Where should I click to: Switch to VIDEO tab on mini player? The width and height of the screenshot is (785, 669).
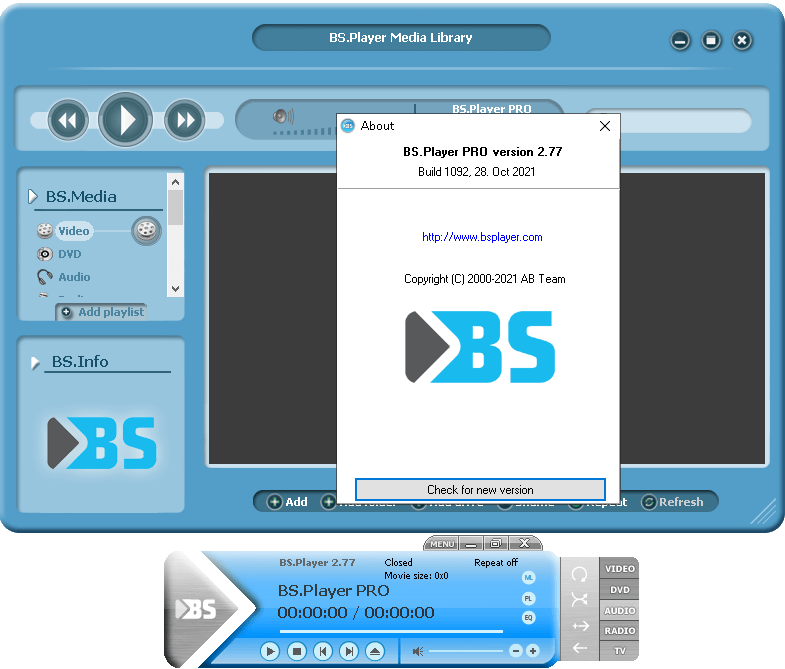point(620,569)
